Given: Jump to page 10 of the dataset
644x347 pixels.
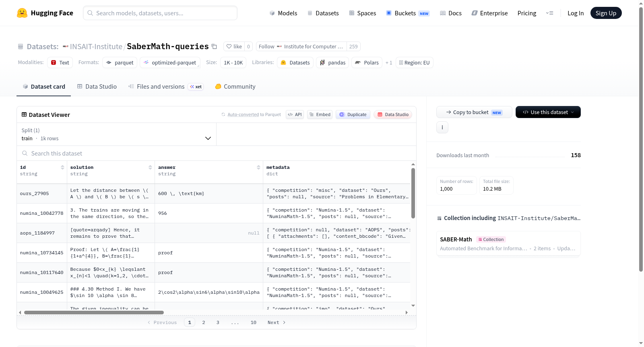Looking at the screenshot, I should pyautogui.click(x=254, y=322).
